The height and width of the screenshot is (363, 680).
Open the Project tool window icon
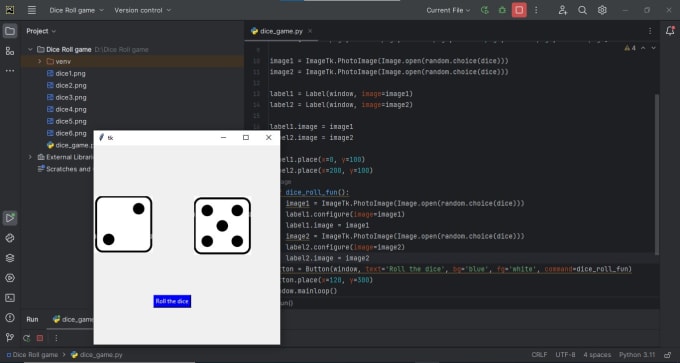(10, 31)
